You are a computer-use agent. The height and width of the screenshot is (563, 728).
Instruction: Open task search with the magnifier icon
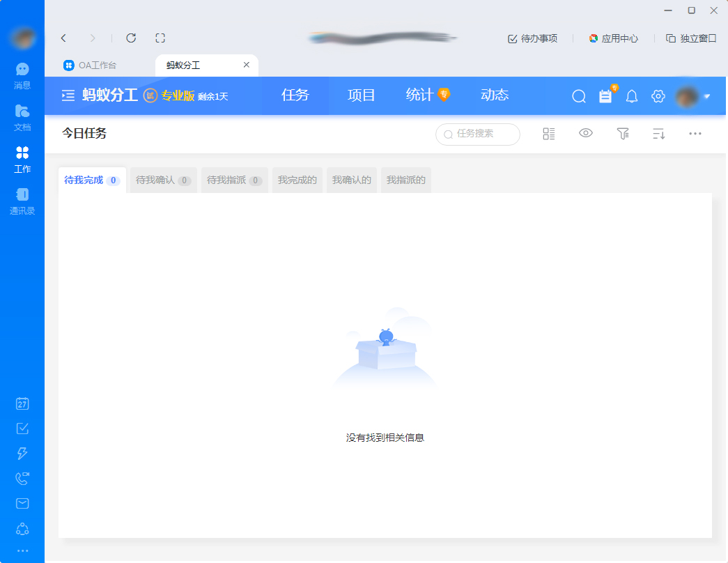(x=578, y=96)
